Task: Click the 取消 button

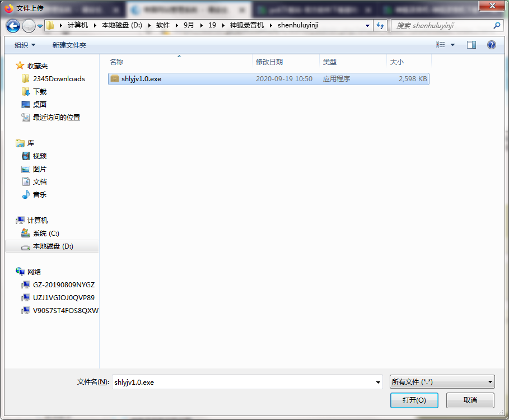Action: 470,400
